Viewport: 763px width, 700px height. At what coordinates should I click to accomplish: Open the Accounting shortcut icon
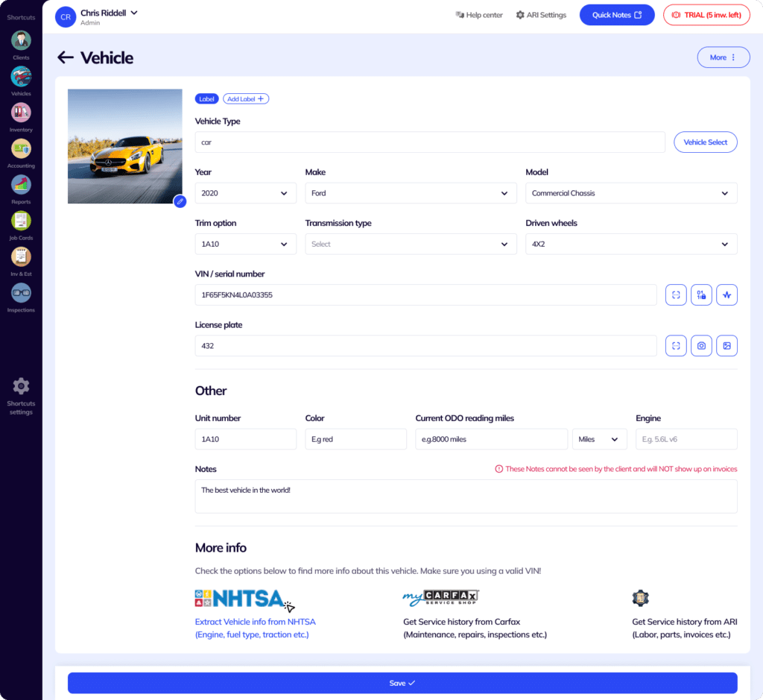[x=21, y=148]
